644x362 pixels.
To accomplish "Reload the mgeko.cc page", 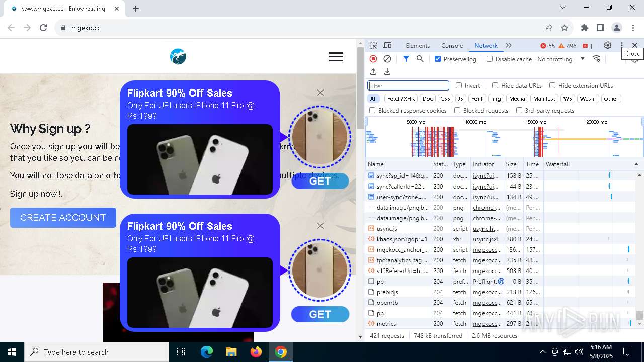I will click(43, 28).
